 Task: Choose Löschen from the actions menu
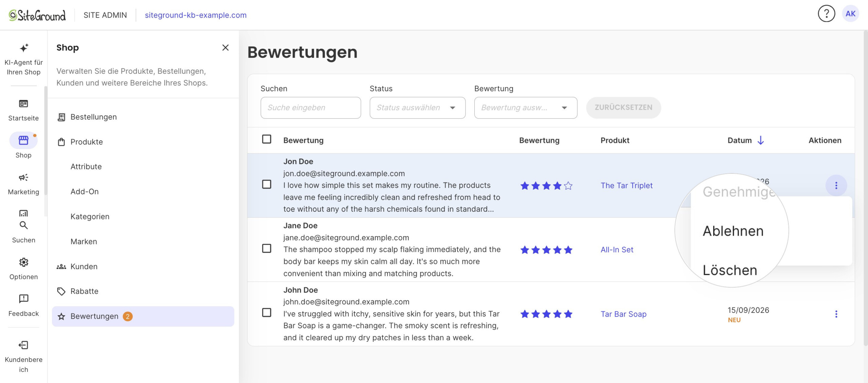730,270
